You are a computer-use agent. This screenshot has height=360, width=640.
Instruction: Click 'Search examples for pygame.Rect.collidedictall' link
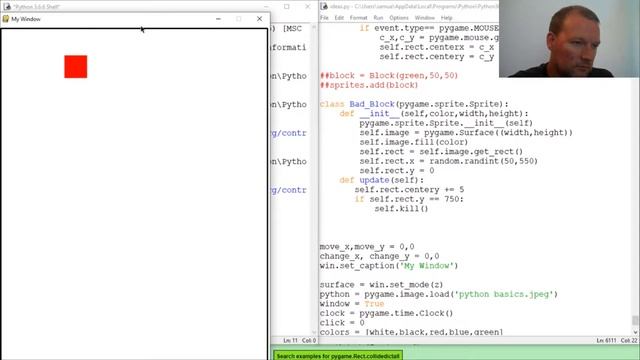338,356
